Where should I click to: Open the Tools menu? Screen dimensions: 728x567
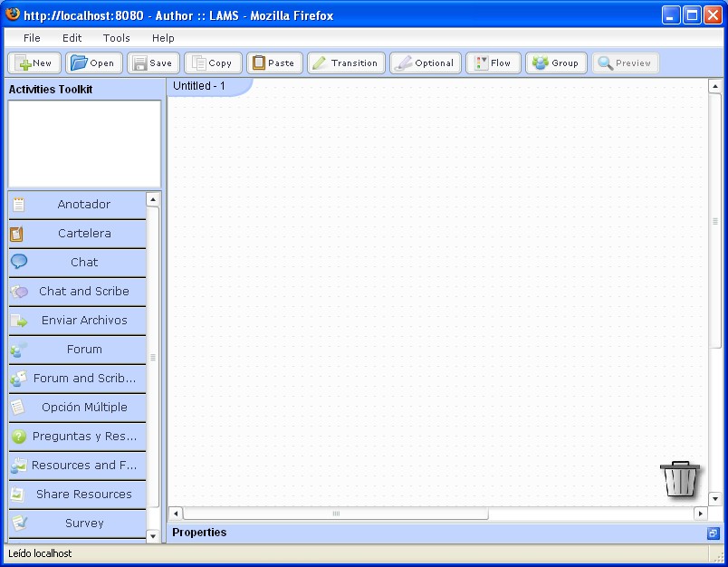[116, 38]
